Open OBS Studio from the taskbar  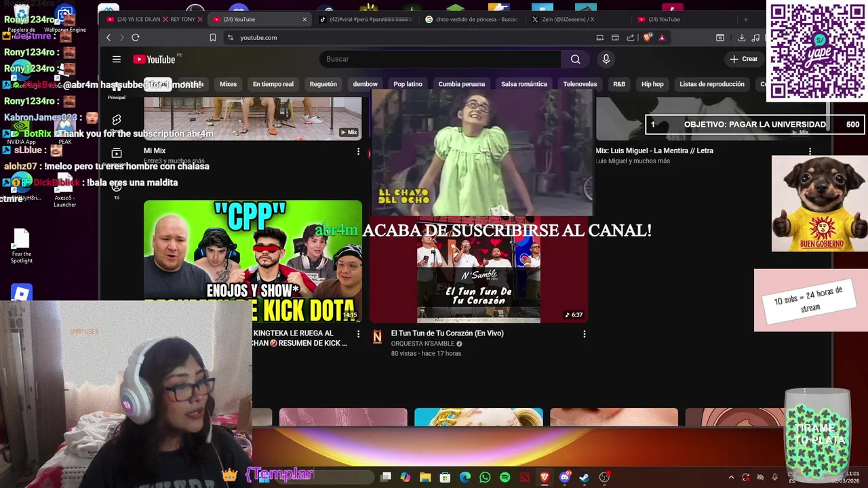coord(604,477)
